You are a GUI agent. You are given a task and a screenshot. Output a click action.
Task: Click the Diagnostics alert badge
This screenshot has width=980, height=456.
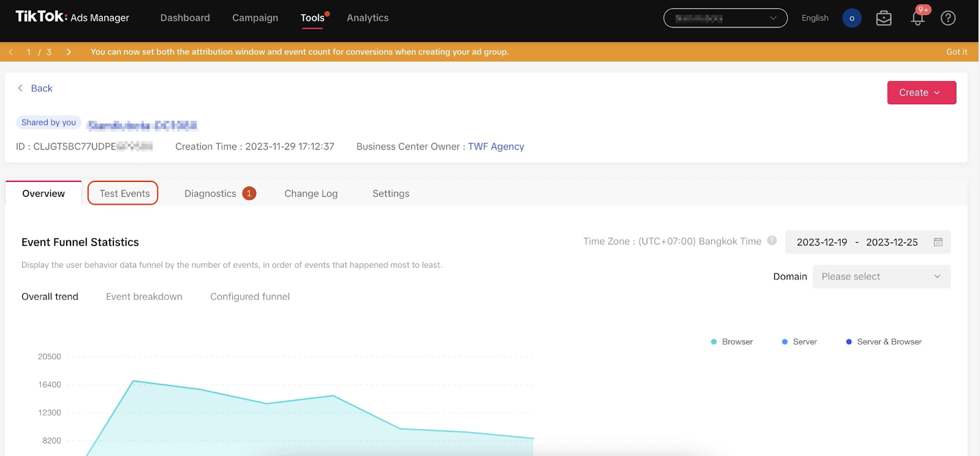[x=249, y=194]
